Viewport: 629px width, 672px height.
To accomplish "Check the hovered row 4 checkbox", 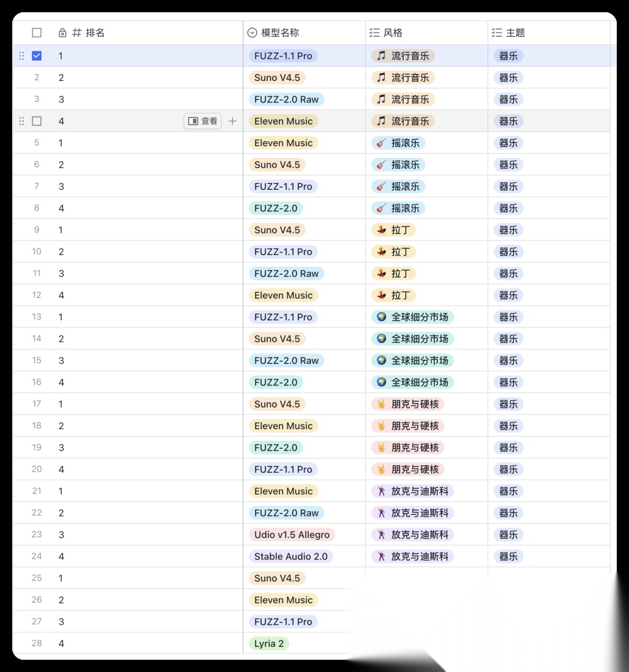I will 37,121.
